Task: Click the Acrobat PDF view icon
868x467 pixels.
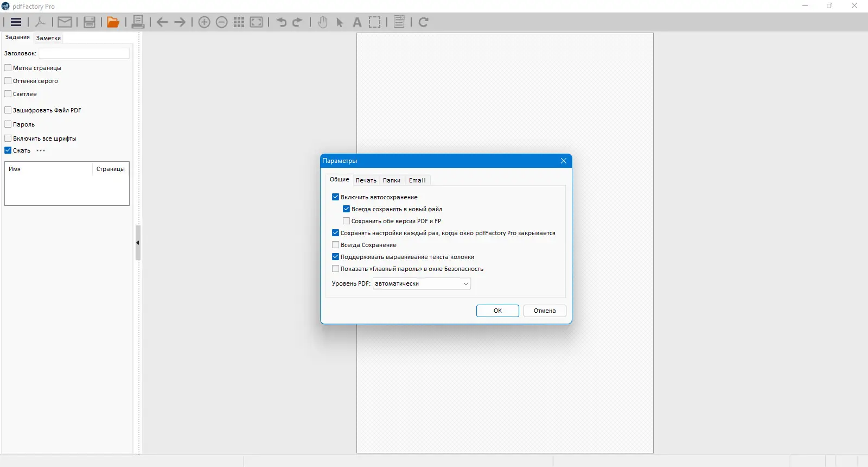Action: tap(40, 22)
